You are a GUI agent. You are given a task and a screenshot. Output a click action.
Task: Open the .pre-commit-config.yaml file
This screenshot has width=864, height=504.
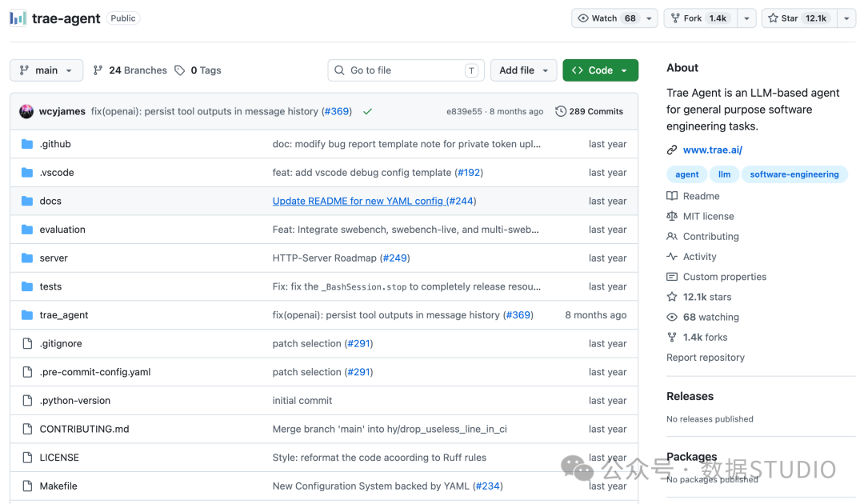click(94, 372)
